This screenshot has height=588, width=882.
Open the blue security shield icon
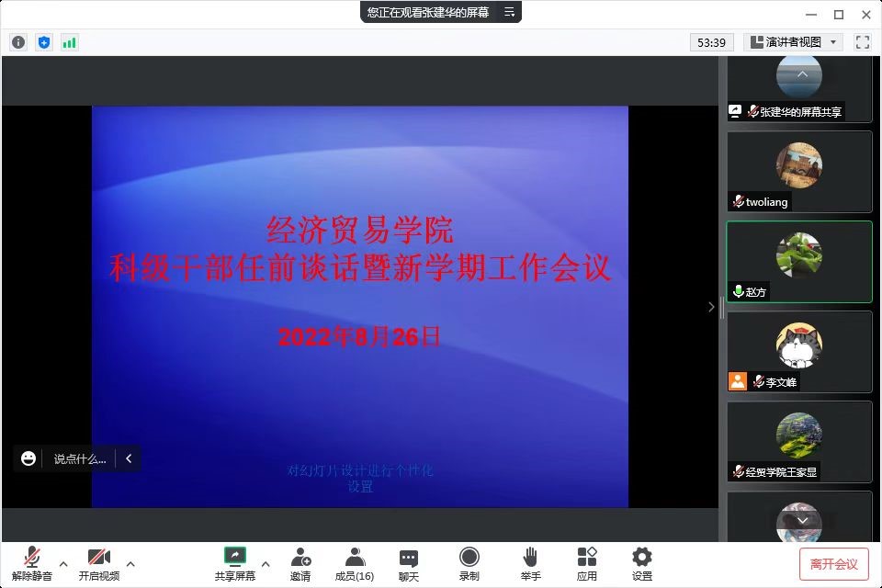click(44, 42)
